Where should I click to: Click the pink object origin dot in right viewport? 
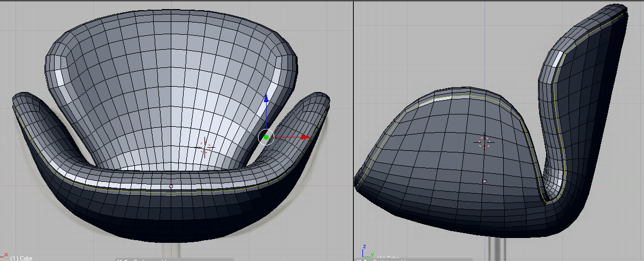pyautogui.click(x=484, y=181)
